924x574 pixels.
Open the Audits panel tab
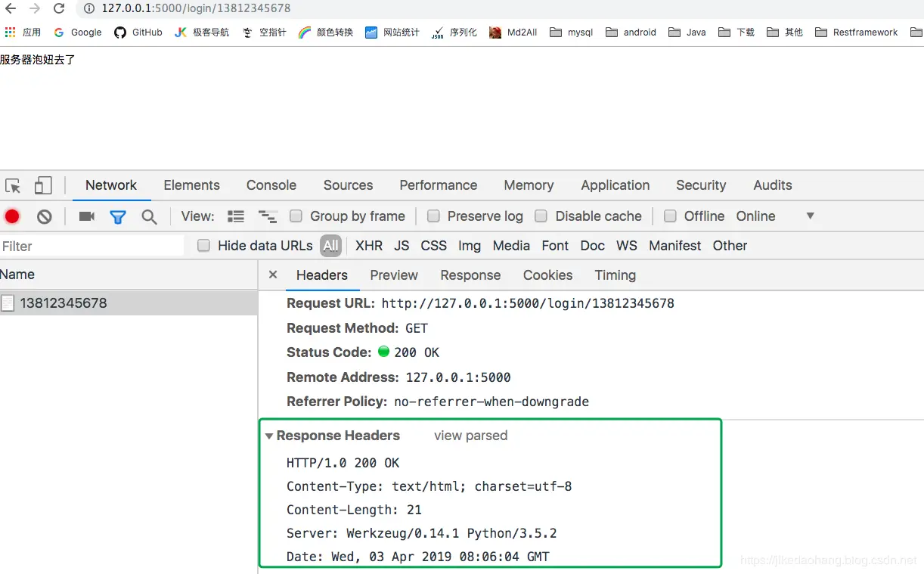pos(773,185)
